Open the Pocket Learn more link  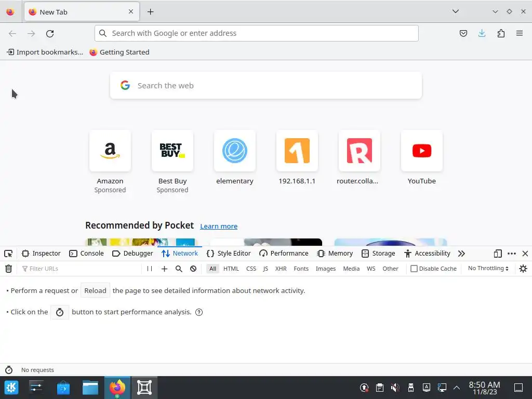[219, 227]
